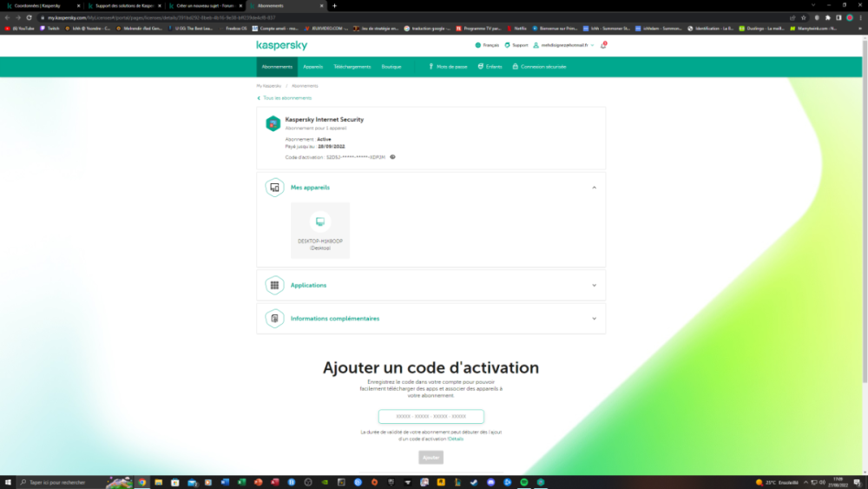Click the Kaspersky logo
This screenshot has width=868, height=489.
click(x=282, y=45)
